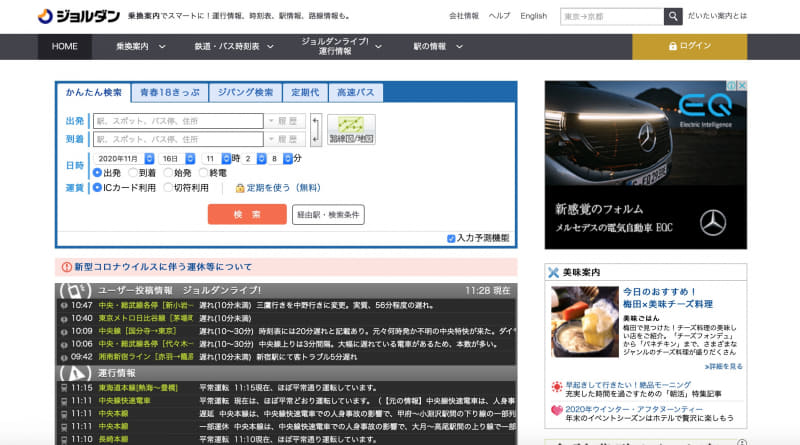
Task: Click the train icon on 11:10 長崎本線 row
Action: click(x=64, y=439)
